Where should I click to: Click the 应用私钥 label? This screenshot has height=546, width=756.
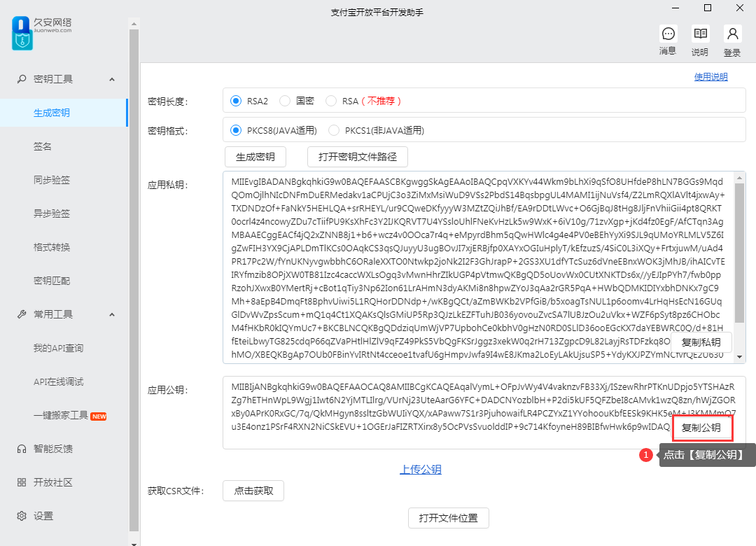[167, 185]
